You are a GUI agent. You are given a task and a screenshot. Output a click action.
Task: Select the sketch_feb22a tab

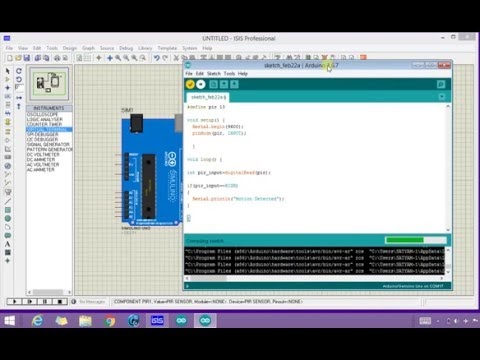(208, 97)
